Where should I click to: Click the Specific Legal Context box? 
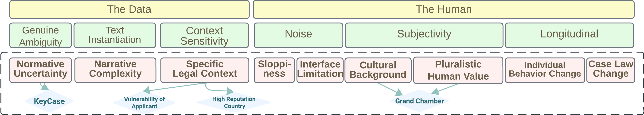pos(205,70)
